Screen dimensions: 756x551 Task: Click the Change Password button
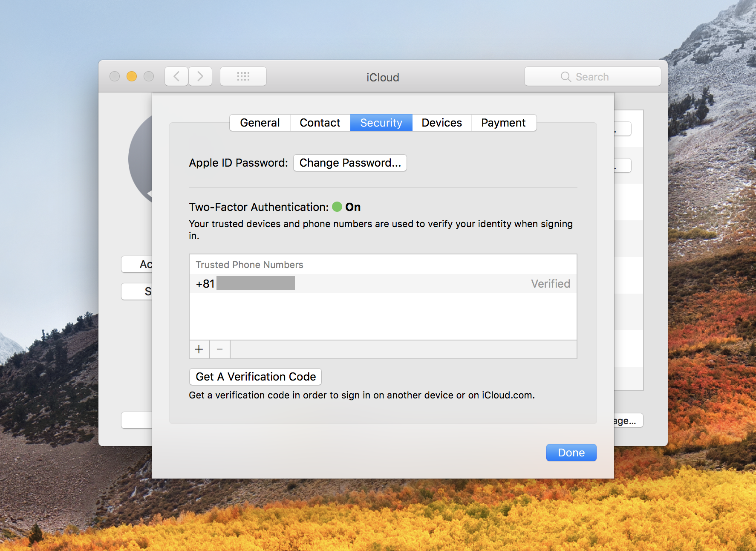349,162
